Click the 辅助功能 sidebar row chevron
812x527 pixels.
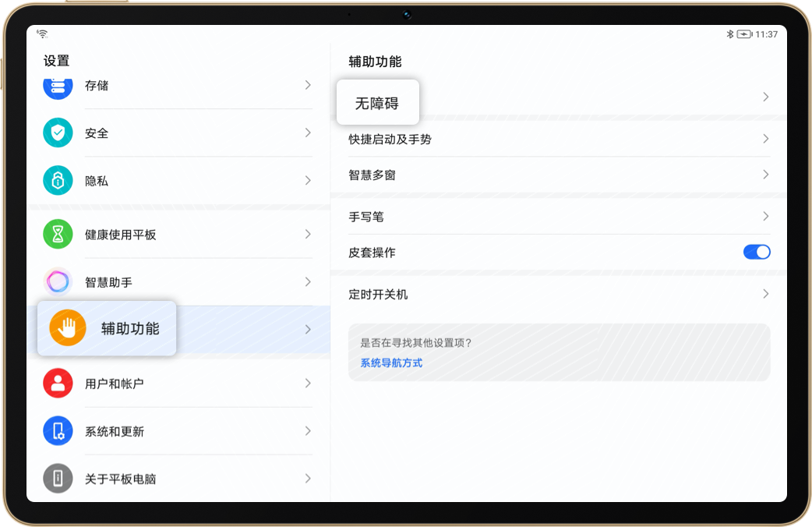(308, 330)
